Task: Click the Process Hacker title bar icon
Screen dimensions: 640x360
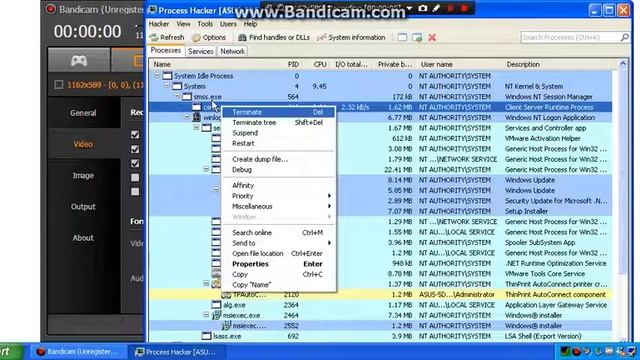Action: tap(152, 10)
